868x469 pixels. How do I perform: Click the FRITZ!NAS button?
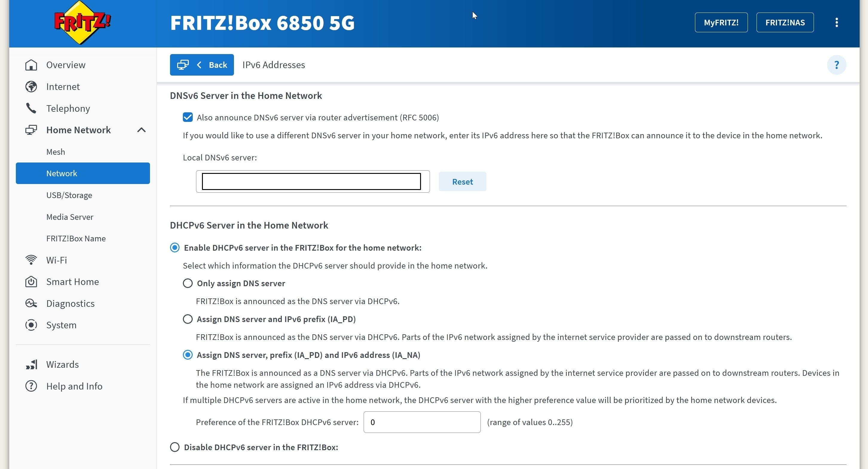click(x=785, y=23)
